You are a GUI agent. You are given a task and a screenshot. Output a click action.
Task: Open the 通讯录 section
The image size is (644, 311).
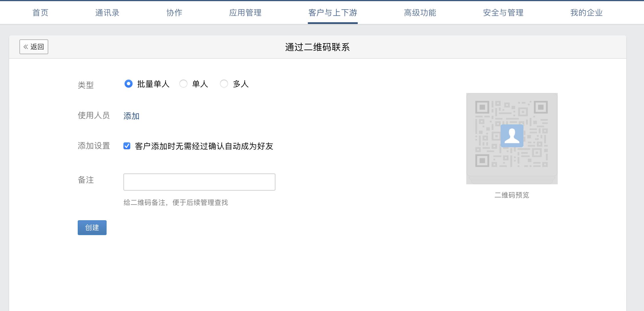pos(107,13)
